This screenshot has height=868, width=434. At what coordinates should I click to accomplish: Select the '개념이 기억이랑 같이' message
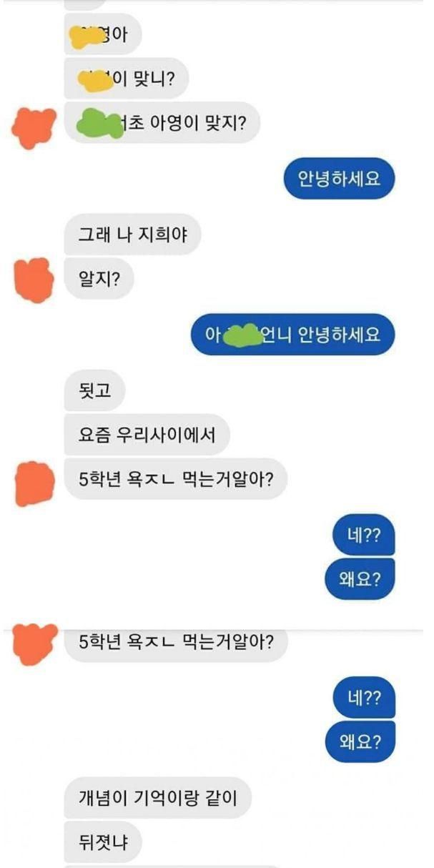tap(157, 797)
